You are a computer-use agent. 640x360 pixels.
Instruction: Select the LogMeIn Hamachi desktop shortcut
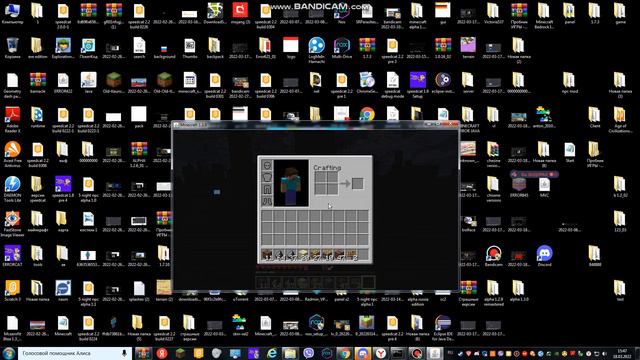pos(316,50)
